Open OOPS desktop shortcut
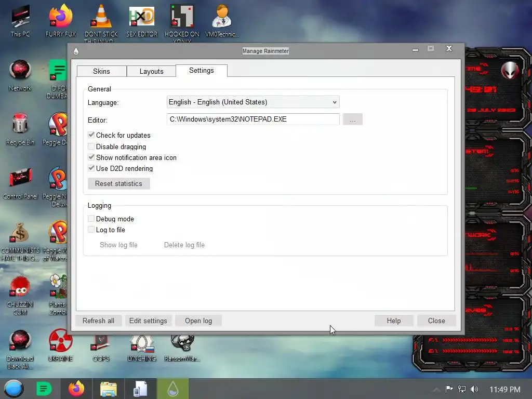 101,348
